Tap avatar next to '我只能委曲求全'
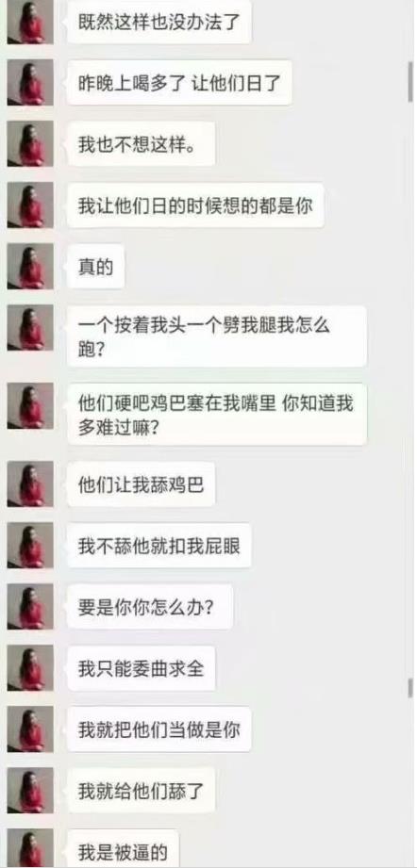Viewport: 417px width, 868px height. 30,667
